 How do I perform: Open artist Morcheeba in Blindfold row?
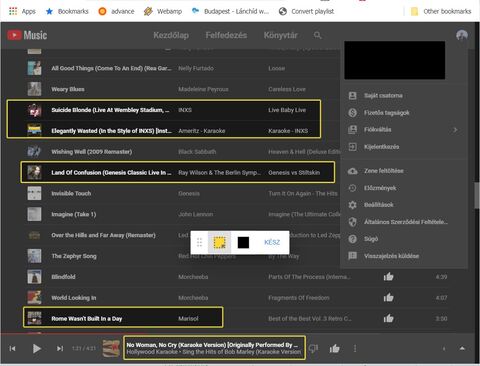coord(193,277)
